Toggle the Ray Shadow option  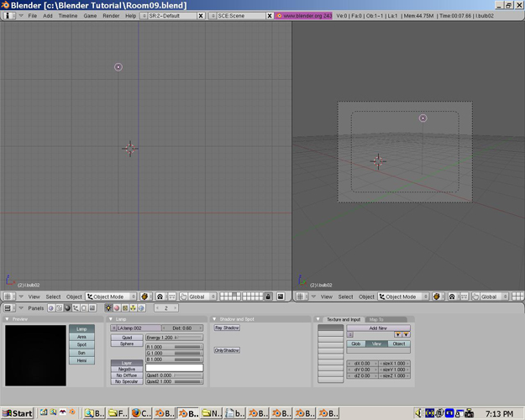pos(227,328)
